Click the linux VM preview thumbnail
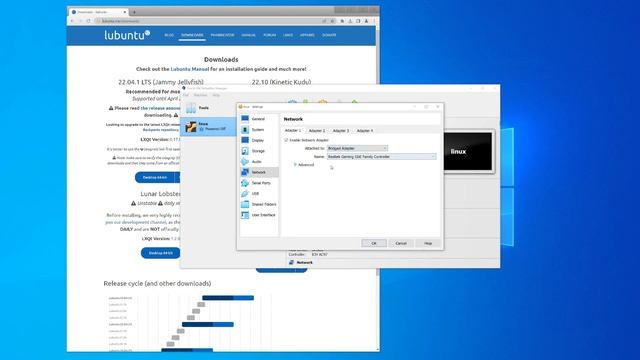 [x=468, y=151]
